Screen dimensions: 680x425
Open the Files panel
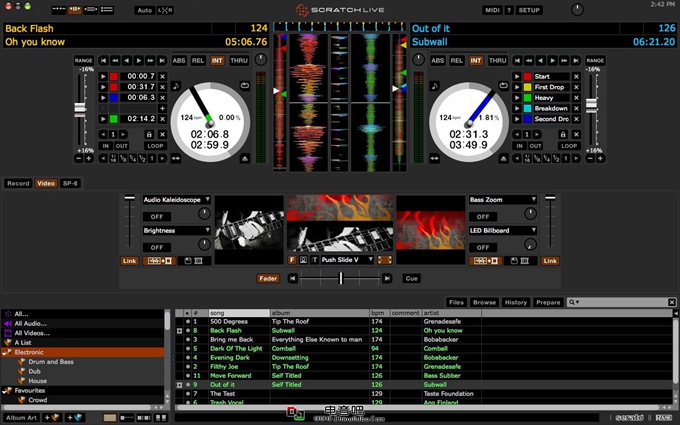tap(456, 302)
